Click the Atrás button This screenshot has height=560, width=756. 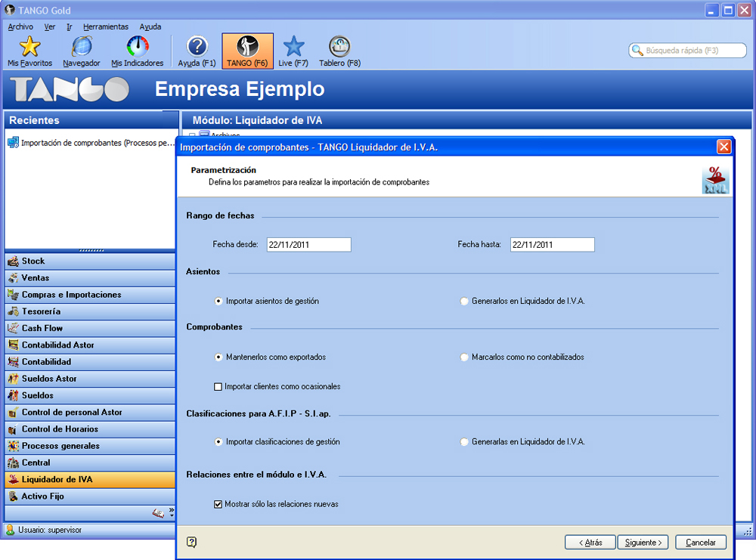[x=590, y=542]
